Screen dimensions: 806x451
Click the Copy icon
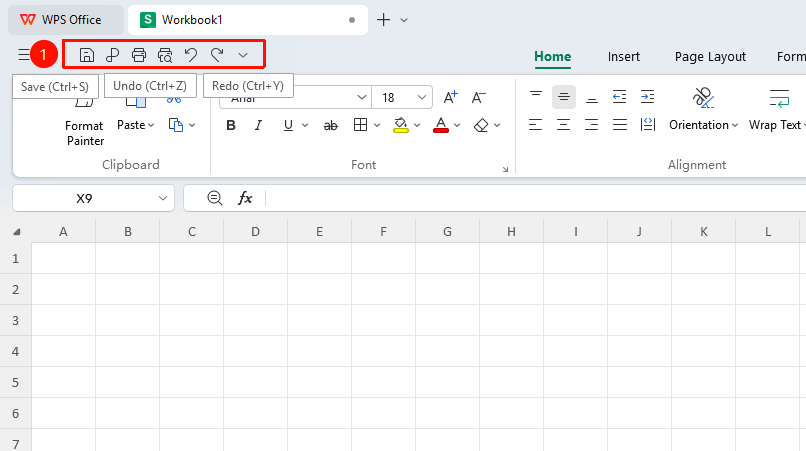point(176,125)
